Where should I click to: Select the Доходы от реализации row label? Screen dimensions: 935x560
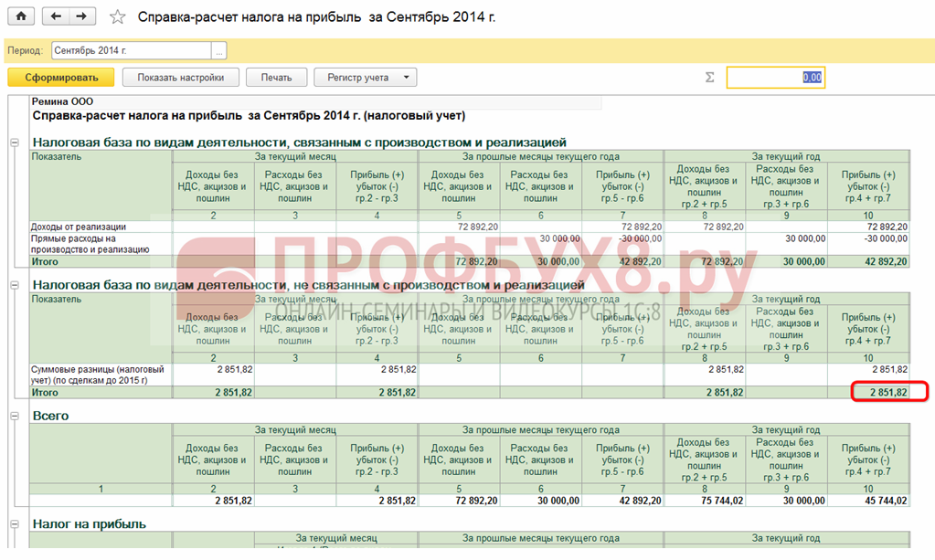point(79,227)
